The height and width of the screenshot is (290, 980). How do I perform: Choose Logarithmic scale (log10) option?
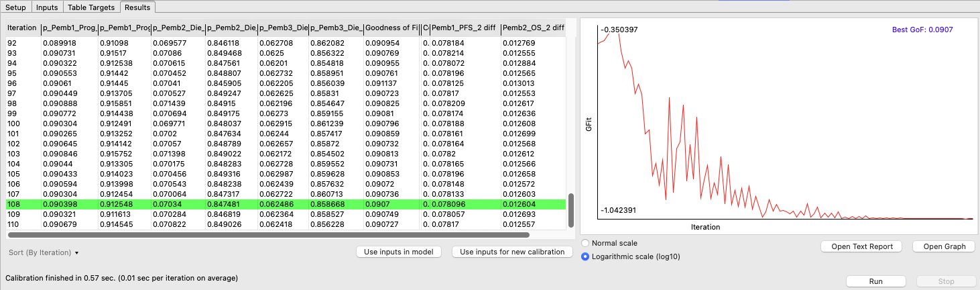point(586,256)
